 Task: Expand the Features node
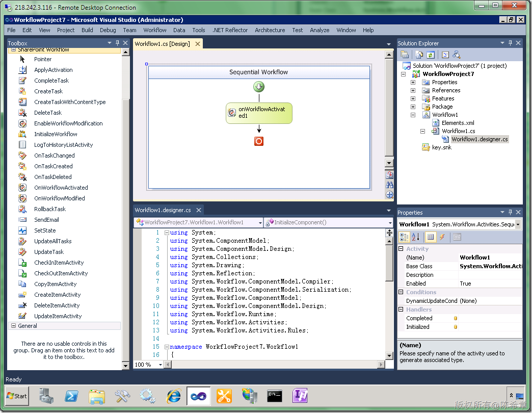413,98
